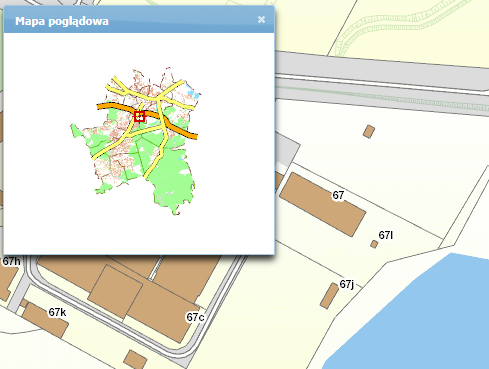Viewport: 489px width, 369px height.
Task: Click the square building beside 67c
Action: pos(116,292)
